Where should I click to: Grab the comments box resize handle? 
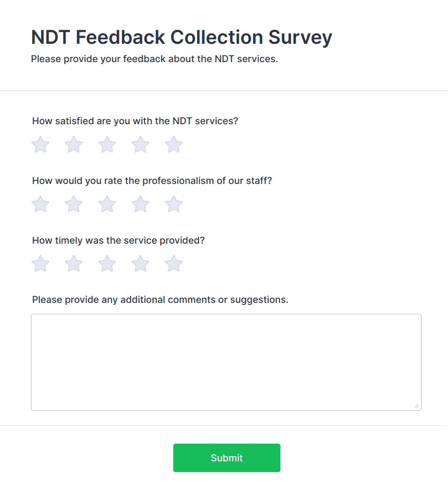417,406
